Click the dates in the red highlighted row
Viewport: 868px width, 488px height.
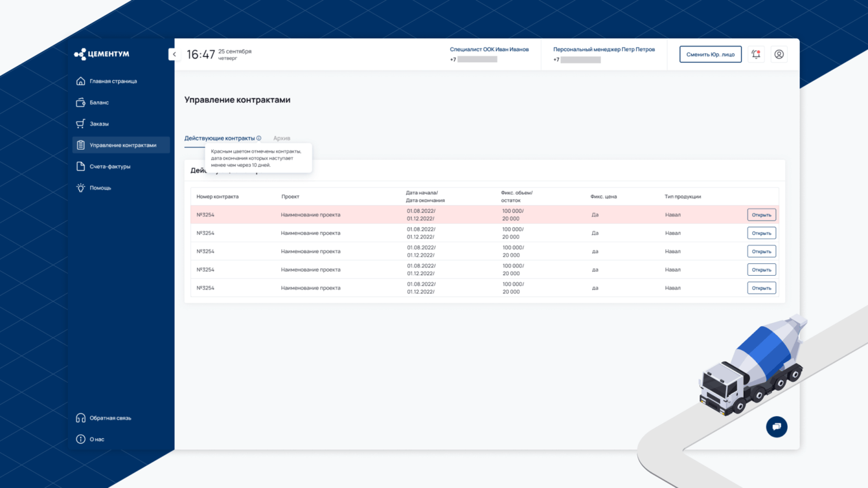(x=421, y=215)
